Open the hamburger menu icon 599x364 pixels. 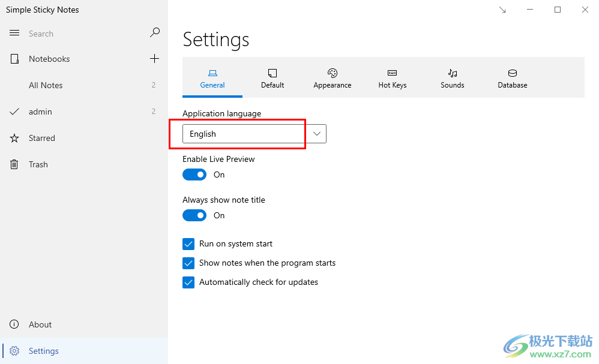point(14,33)
